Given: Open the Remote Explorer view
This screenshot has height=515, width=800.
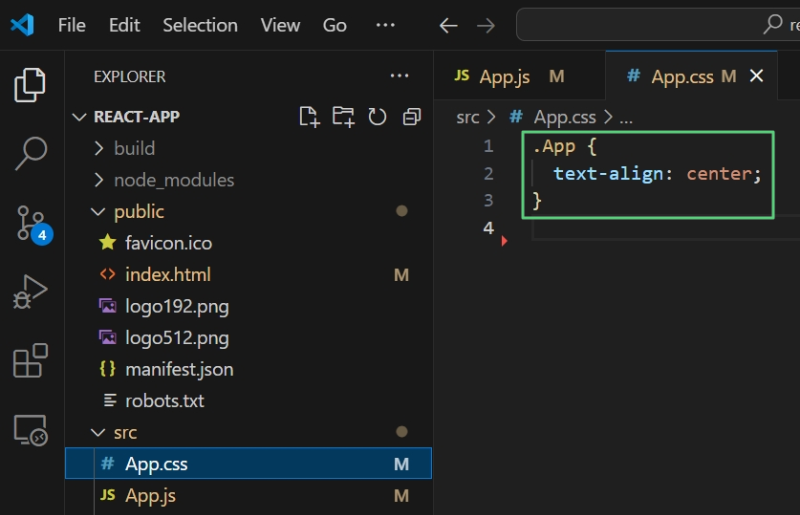Looking at the screenshot, I should 30,430.
